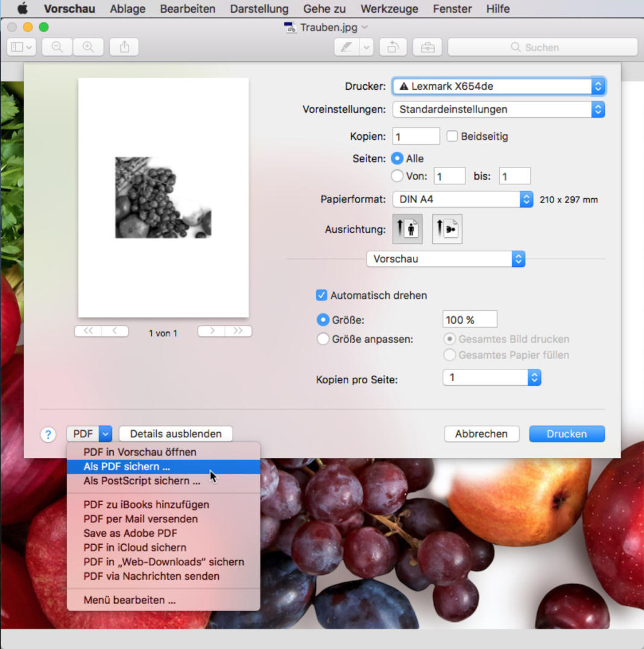
Task: Click the Drucken button
Action: point(566,434)
